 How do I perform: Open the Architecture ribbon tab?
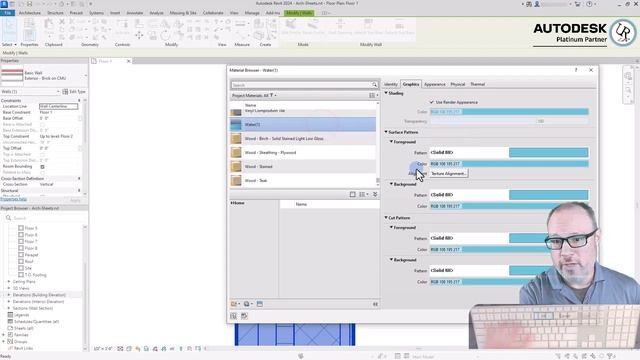tap(30, 13)
